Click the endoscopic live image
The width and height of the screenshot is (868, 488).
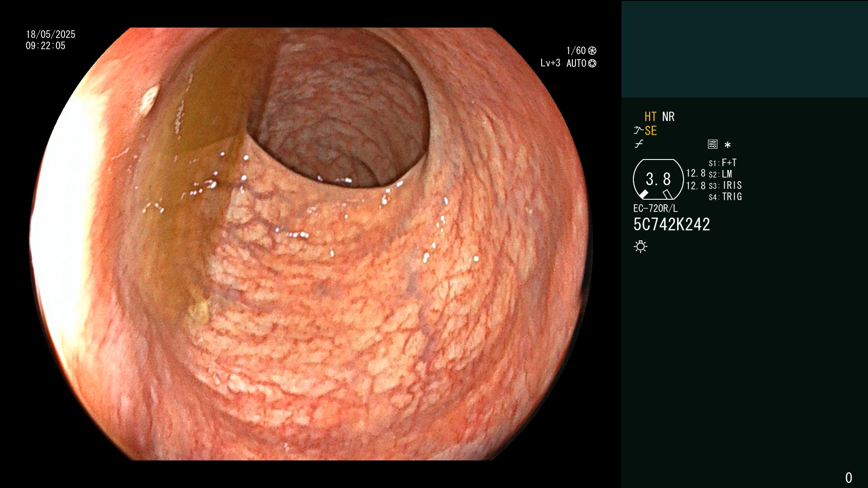(311, 244)
